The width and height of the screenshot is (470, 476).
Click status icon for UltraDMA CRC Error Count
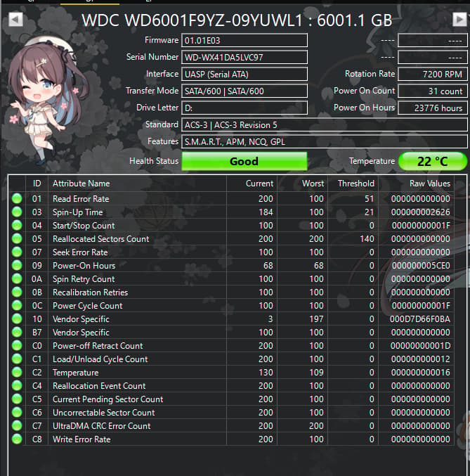(x=17, y=425)
